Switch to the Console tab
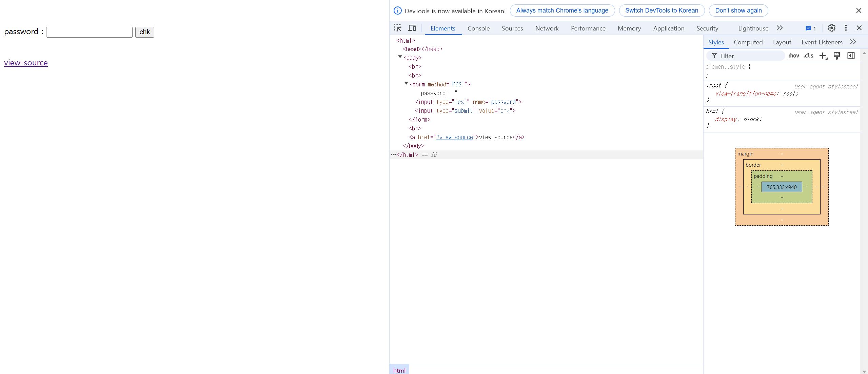This screenshot has width=868, height=374. tap(478, 28)
